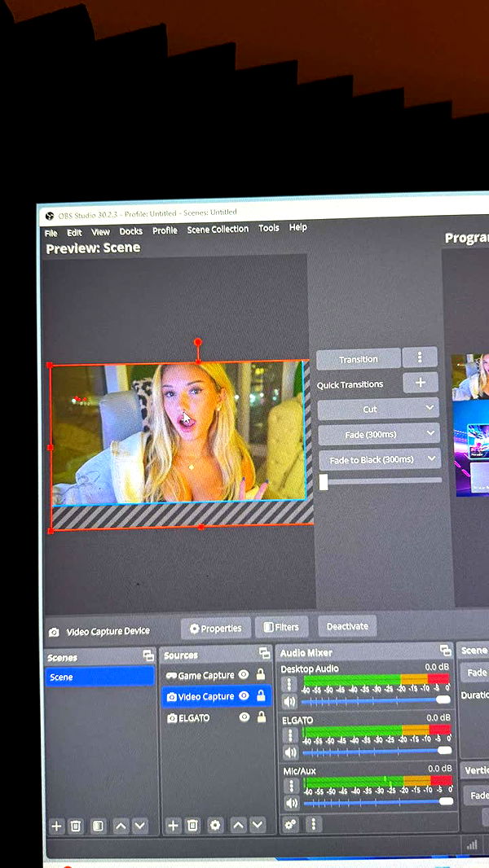Pop out the Audio Mixer dock
The width and height of the screenshot is (489, 868).
pyautogui.click(x=445, y=651)
